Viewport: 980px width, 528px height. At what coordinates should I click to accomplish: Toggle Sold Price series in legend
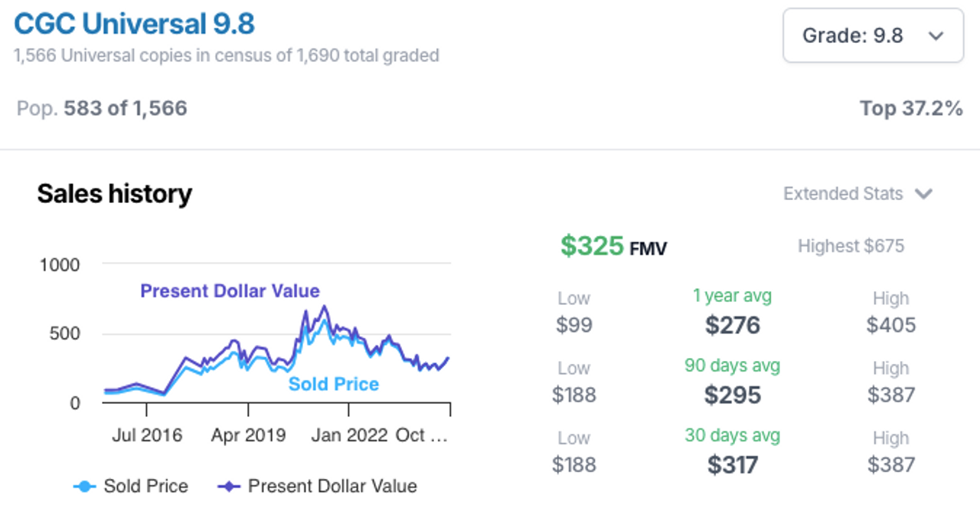[131, 486]
